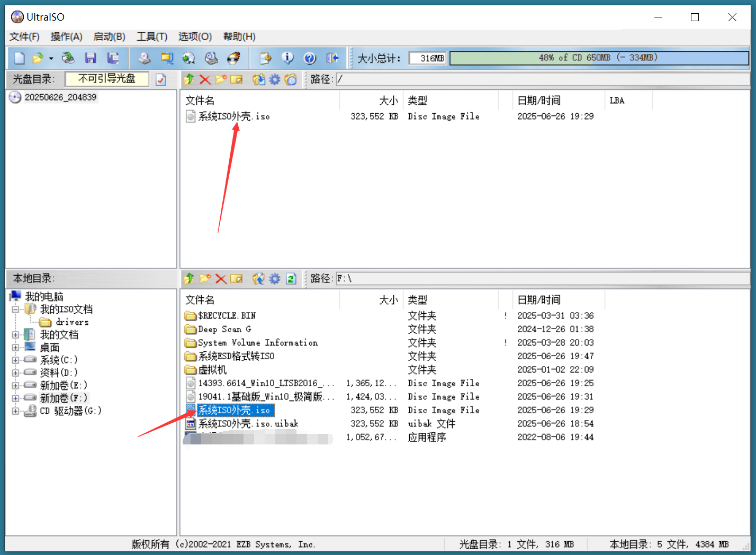Viewport: 756px width, 555px height.
Task: Click the Open file folder icon
Action: 38,58
